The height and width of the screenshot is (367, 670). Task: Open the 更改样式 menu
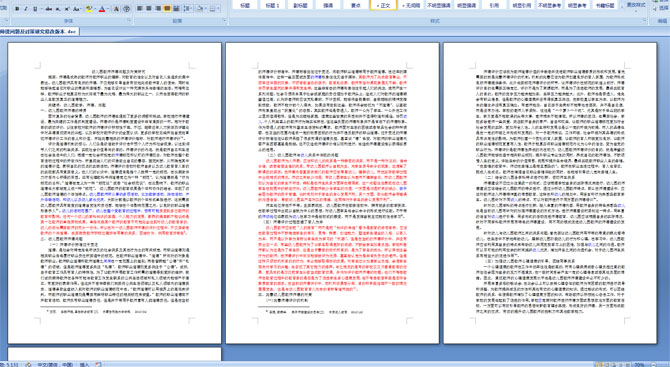tap(636, 5)
